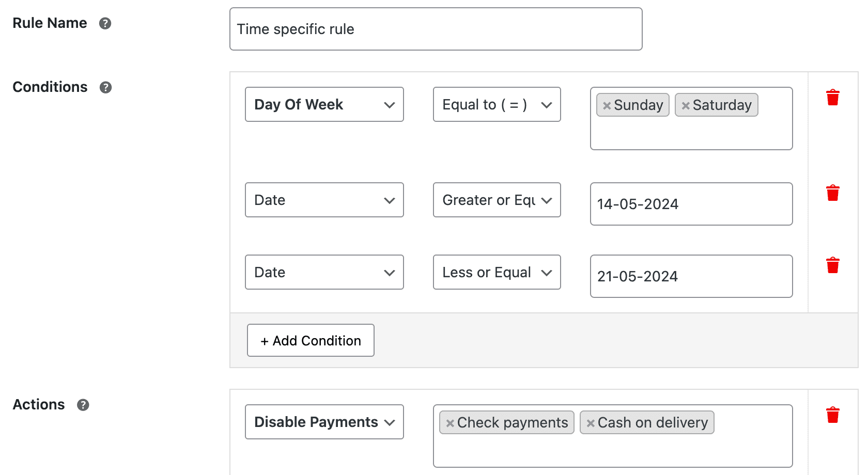Image resolution: width=868 pixels, height=475 pixels.
Task: Click the Rule Name text field
Action: [x=436, y=29]
